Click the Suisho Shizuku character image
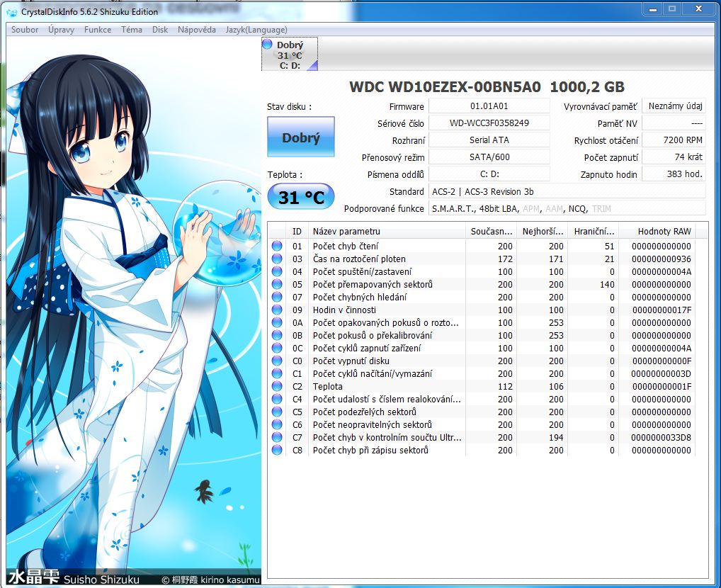Screen dimensions: 721x588 tap(133, 310)
